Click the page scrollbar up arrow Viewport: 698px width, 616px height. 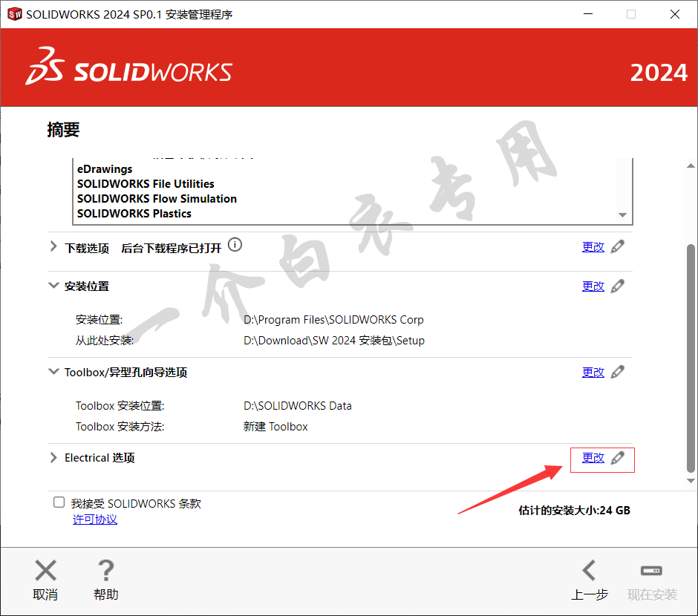[691, 166]
